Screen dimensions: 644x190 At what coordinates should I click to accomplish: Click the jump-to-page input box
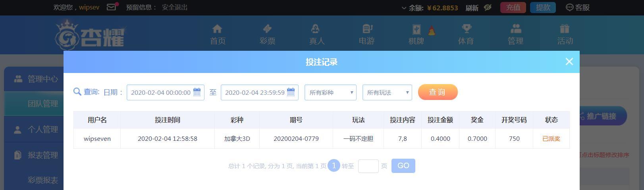[368, 166]
